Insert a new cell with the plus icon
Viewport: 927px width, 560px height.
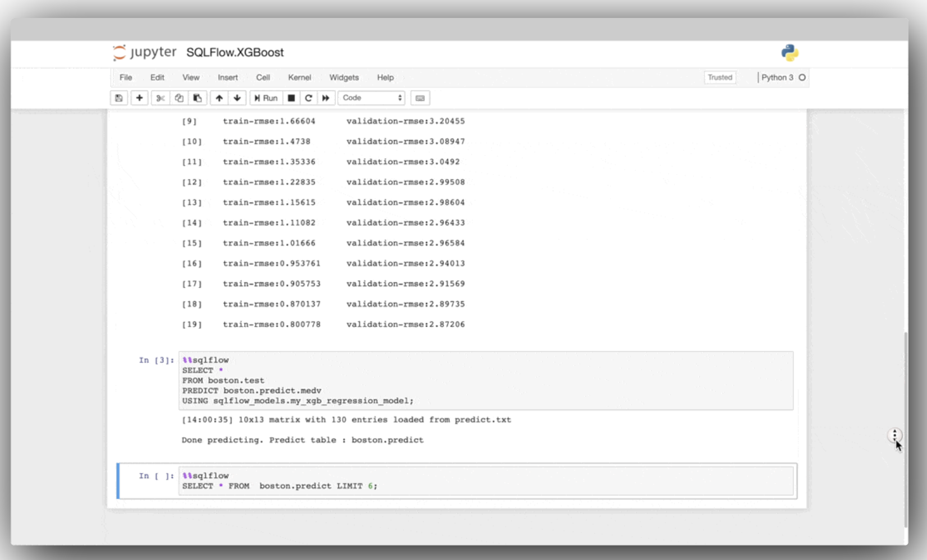(x=139, y=98)
